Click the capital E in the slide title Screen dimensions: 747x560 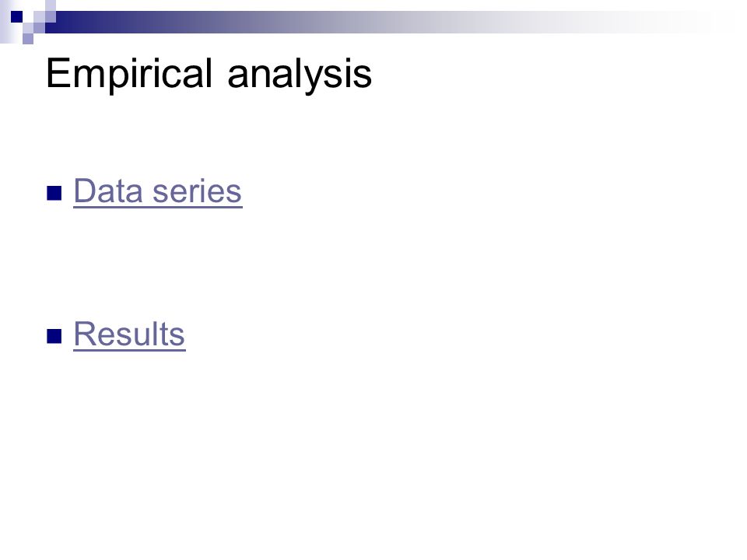[x=57, y=73]
